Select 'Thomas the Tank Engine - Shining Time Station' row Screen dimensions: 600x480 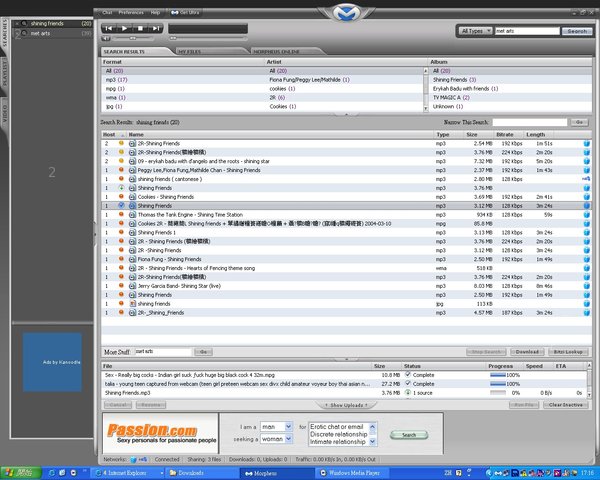tap(346, 215)
